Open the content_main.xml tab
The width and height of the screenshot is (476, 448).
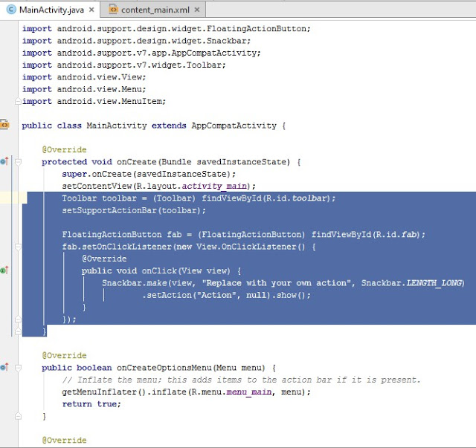[155, 10]
